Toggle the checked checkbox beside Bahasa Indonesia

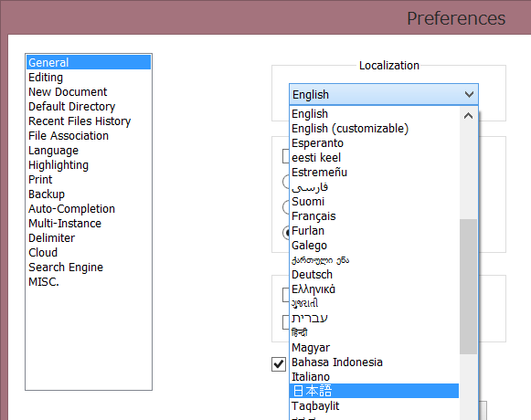pos(279,364)
